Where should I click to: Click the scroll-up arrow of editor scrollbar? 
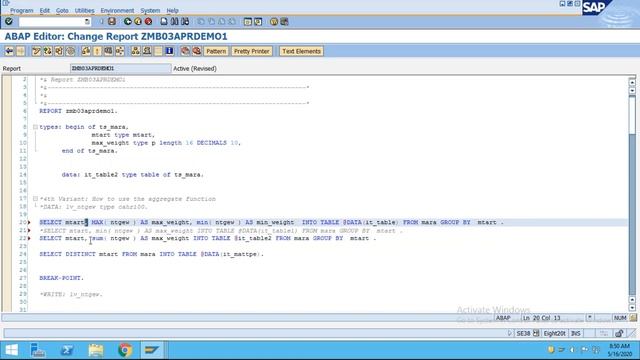632,83
